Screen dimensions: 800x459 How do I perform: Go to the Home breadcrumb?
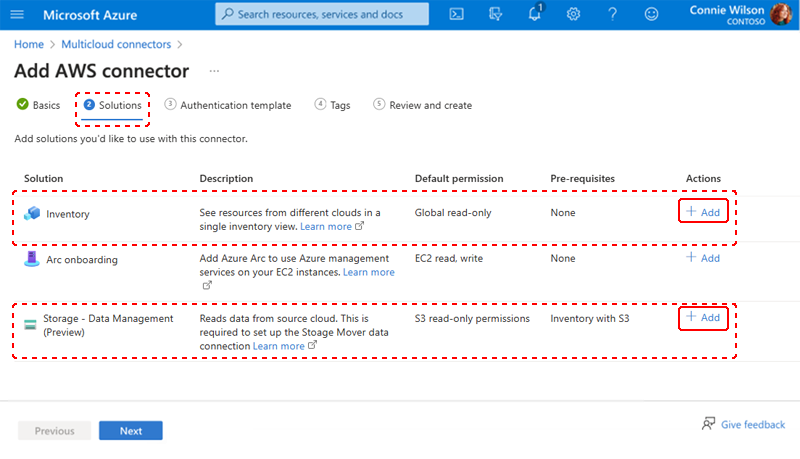(x=29, y=44)
